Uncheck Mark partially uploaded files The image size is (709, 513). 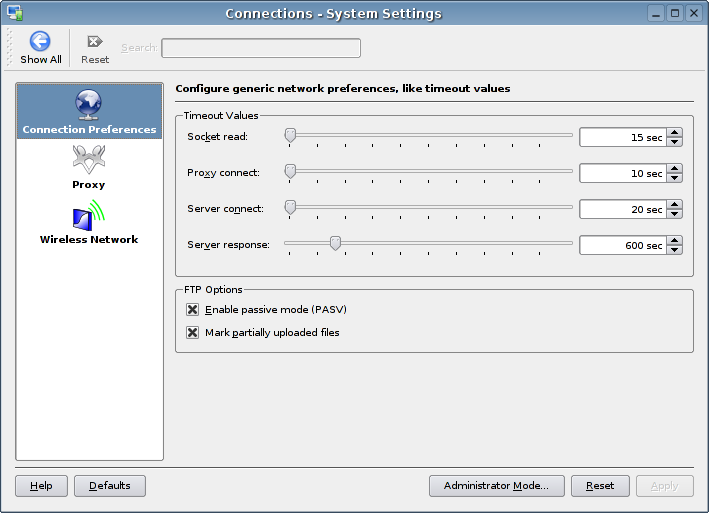point(193,333)
